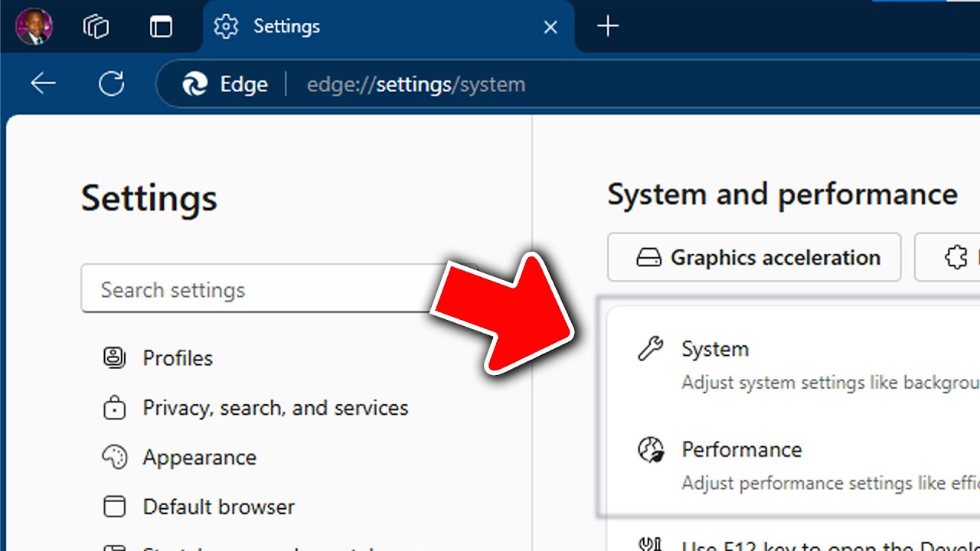Close the Settings tab
Screen dimensions: 980x551
click(550, 27)
